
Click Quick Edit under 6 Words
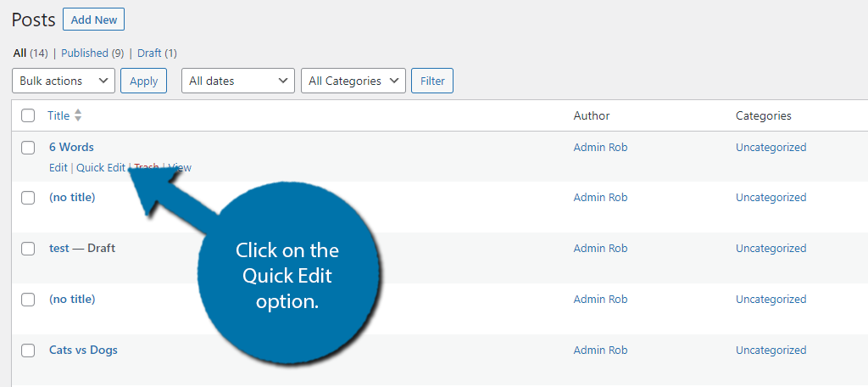tap(101, 167)
